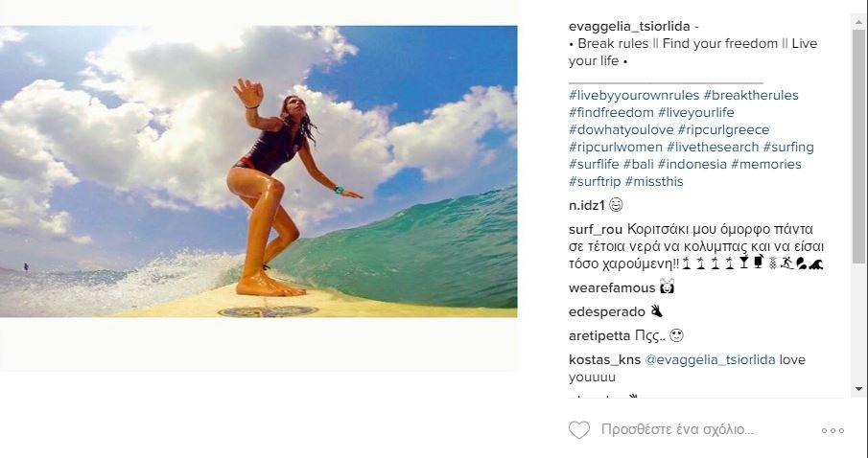
Task: Open commenter surf_rou's profile
Action: point(596,230)
